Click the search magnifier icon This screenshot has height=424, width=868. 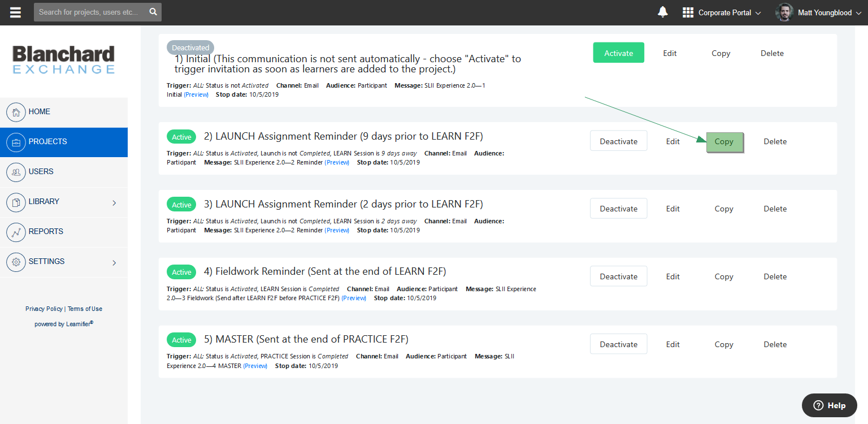point(153,12)
